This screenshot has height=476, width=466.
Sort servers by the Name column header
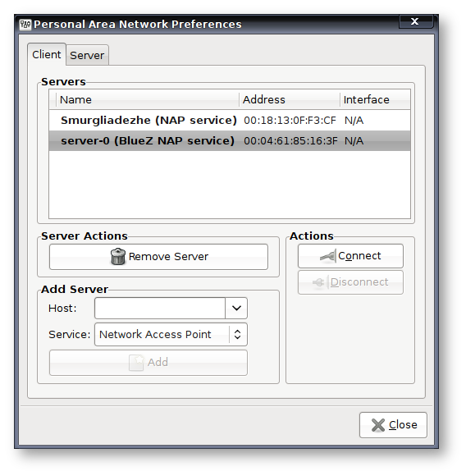point(148,99)
